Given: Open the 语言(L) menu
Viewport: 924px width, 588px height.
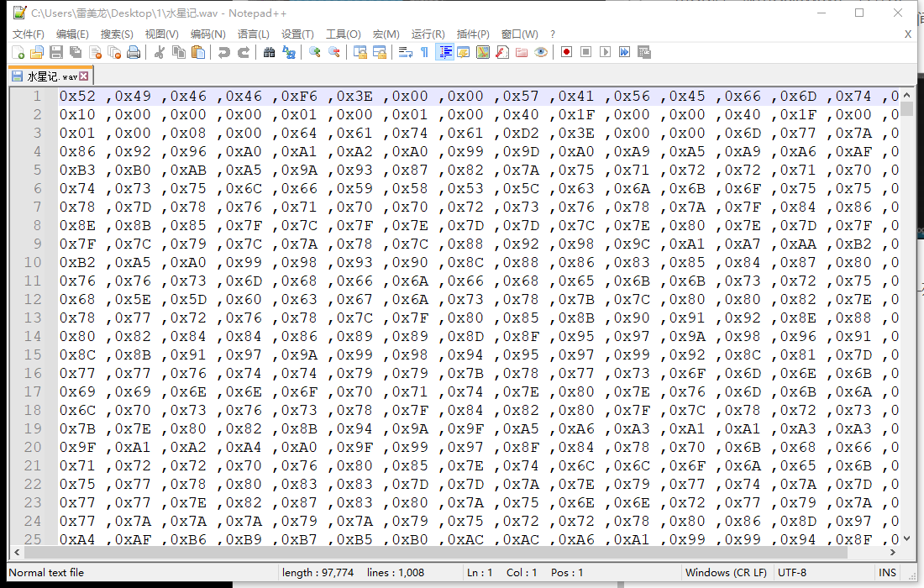Looking at the screenshot, I should click(254, 34).
